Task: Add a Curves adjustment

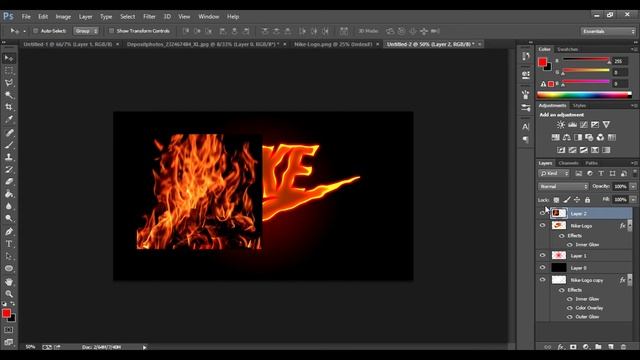Action: tap(584, 125)
